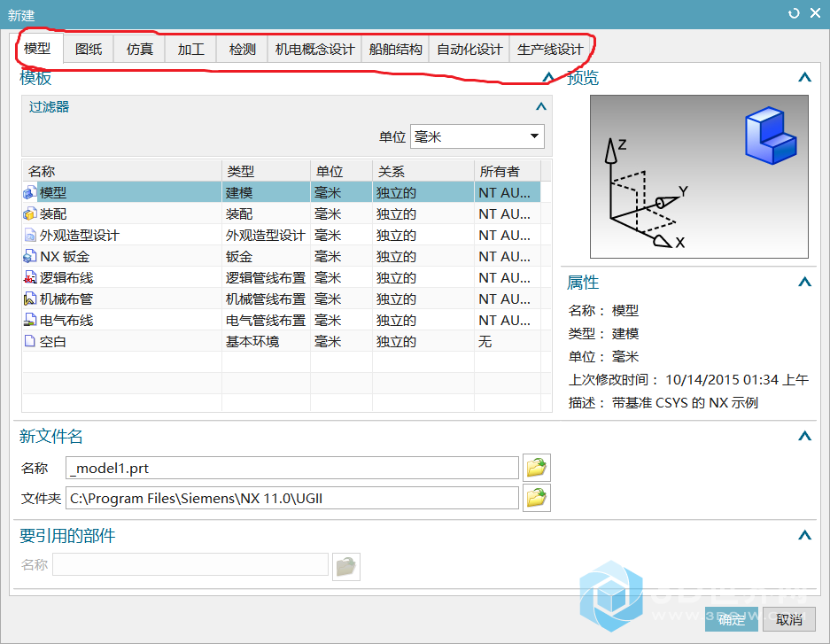
Task: Sort by the 单位 column header
Action: [341, 171]
